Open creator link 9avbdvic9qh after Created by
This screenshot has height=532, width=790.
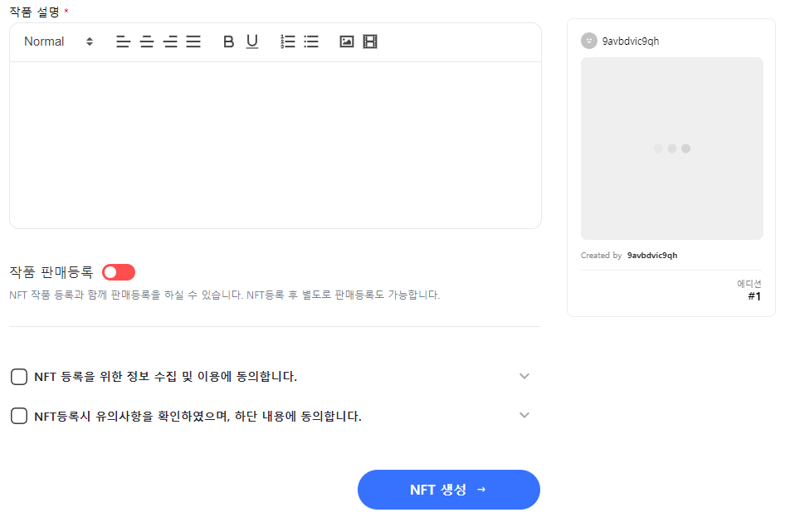click(x=652, y=256)
